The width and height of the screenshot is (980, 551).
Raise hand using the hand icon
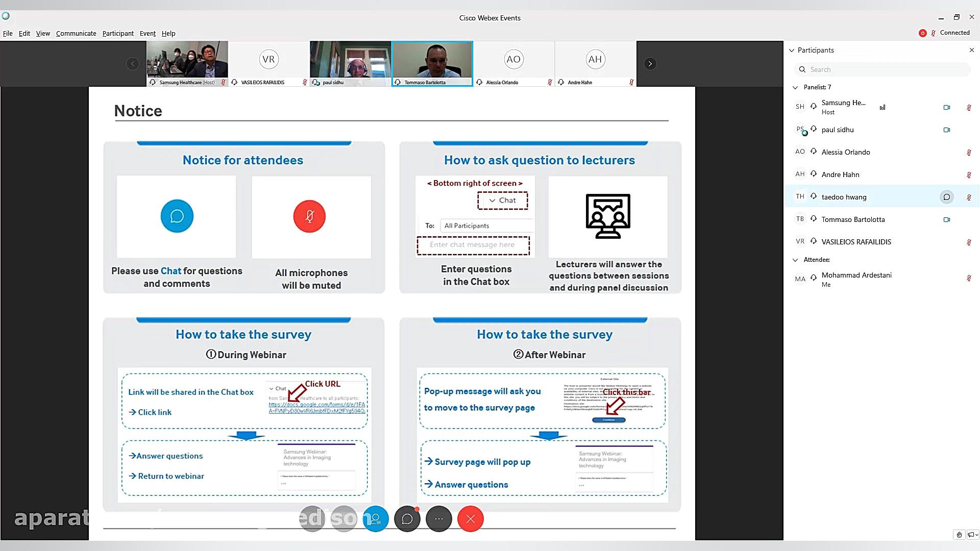coord(959,535)
